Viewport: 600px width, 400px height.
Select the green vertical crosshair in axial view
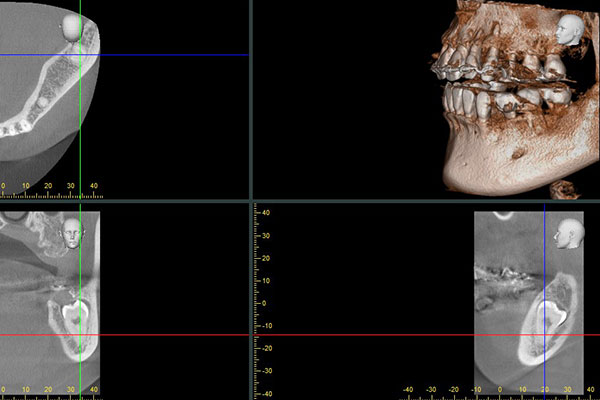pyautogui.click(x=80, y=100)
